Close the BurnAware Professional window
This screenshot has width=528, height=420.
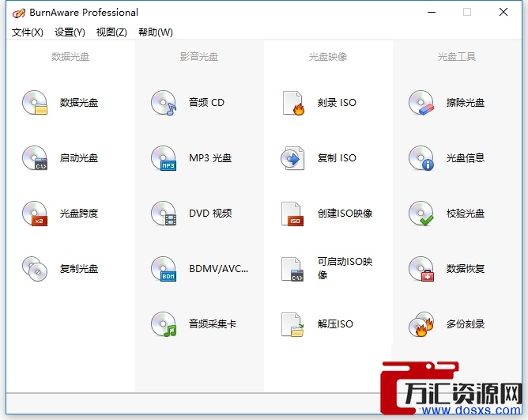pos(503,12)
